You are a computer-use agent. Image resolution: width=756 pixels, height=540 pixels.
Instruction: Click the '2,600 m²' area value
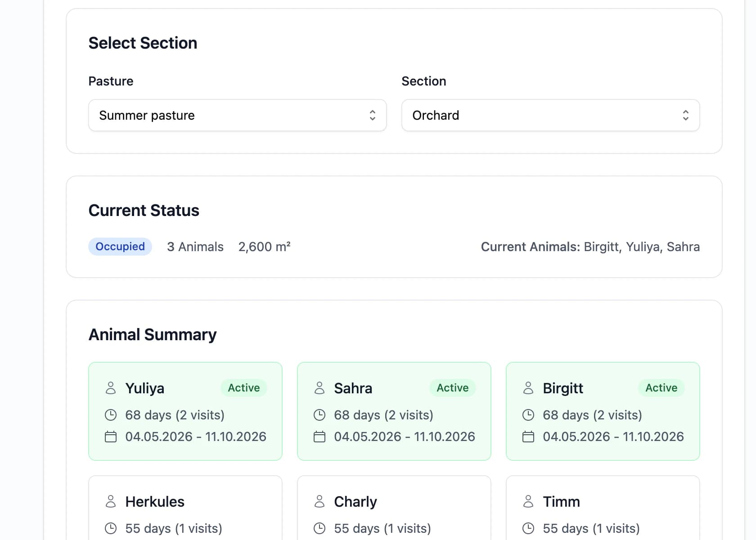(x=265, y=247)
